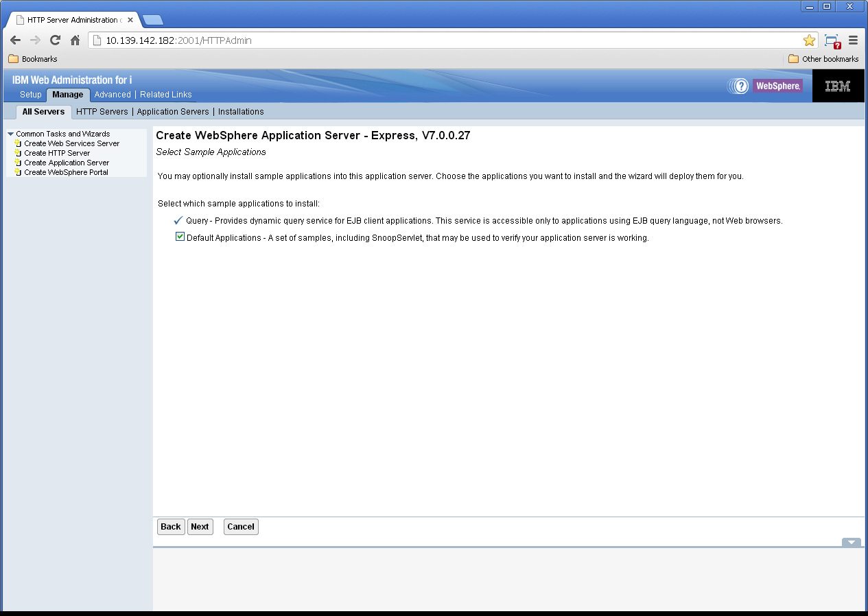Minimize the browser window
Screen dimensions: 868x616
click(x=810, y=6)
